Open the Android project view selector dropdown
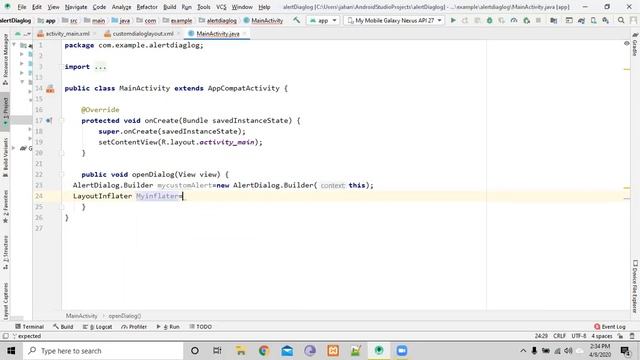 click(x=23, y=34)
